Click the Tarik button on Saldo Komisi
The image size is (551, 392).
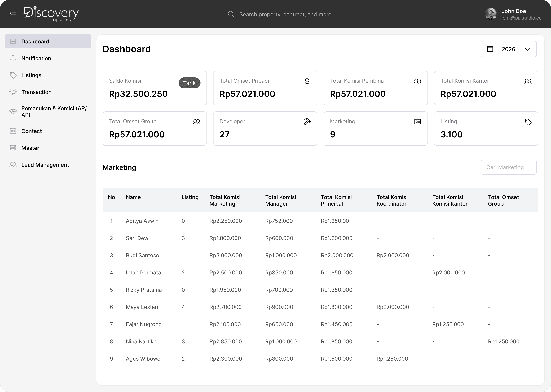[x=189, y=83]
